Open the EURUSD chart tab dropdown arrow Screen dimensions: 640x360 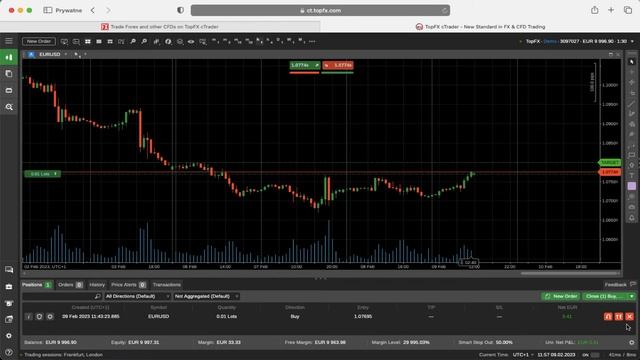pyautogui.click(x=65, y=54)
